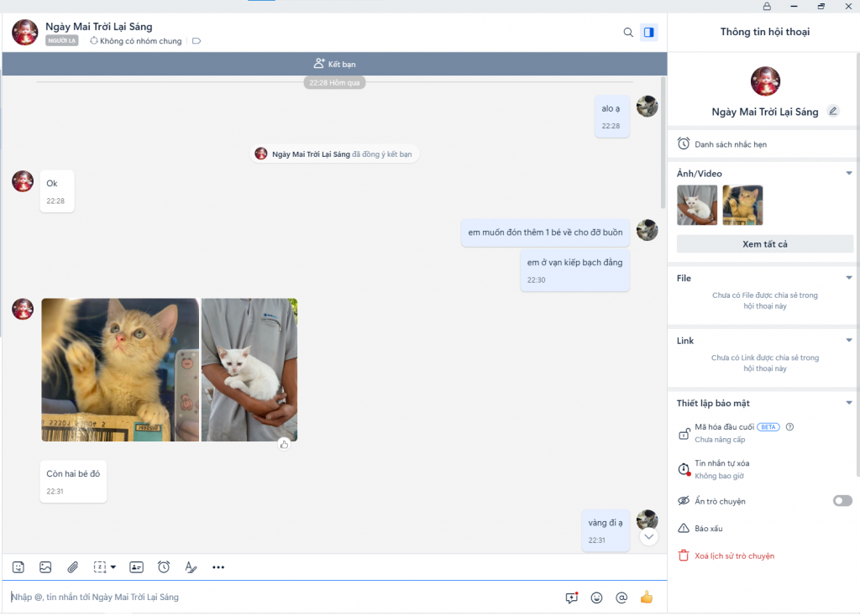
Task: Open orange kitten thumbnail in info panel
Action: pos(742,205)
